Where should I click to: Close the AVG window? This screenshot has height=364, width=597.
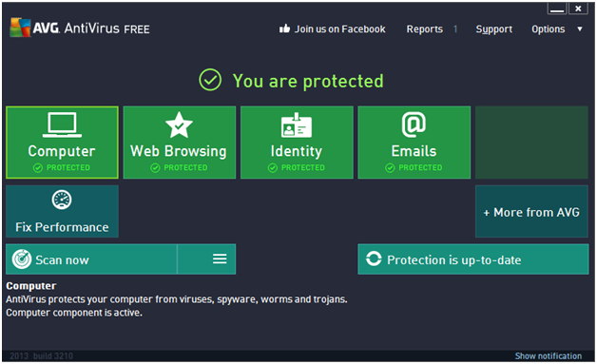pyautogui.click(x=578, y=9)
